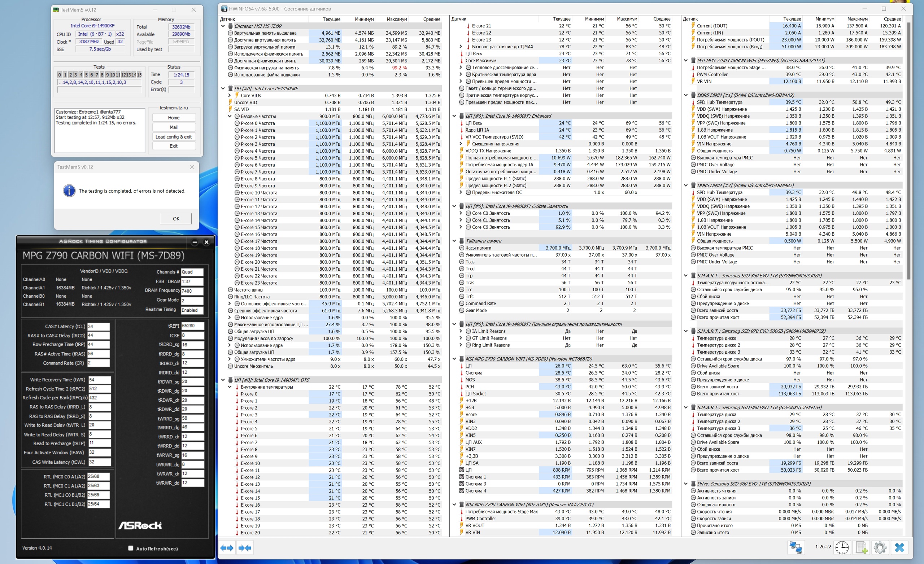The width and height of the screenshot is (924, 564).
Task: Click the HWiNFO remote network computers icon
Action: (796, 547)
